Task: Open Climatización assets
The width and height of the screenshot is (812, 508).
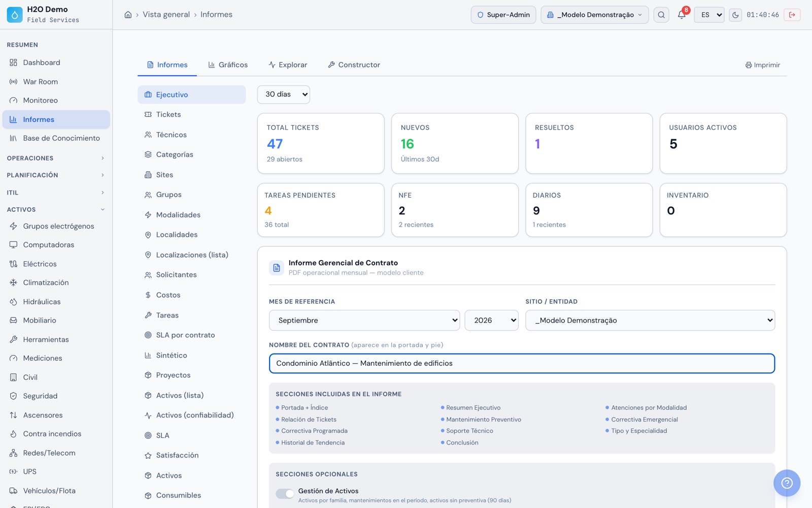Action: click(x=56, y=282)
